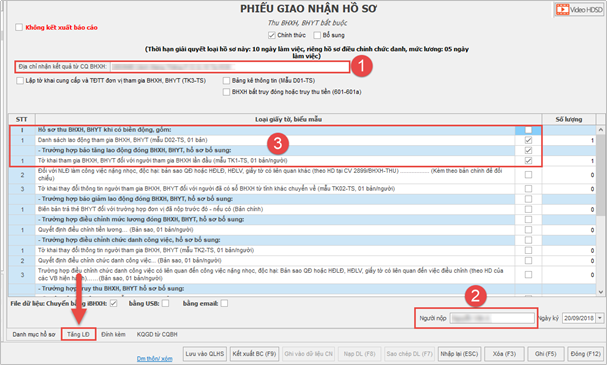Click the 'Ngày ký' date field
This screenshot has width=607, height=365.
(579, 318)
